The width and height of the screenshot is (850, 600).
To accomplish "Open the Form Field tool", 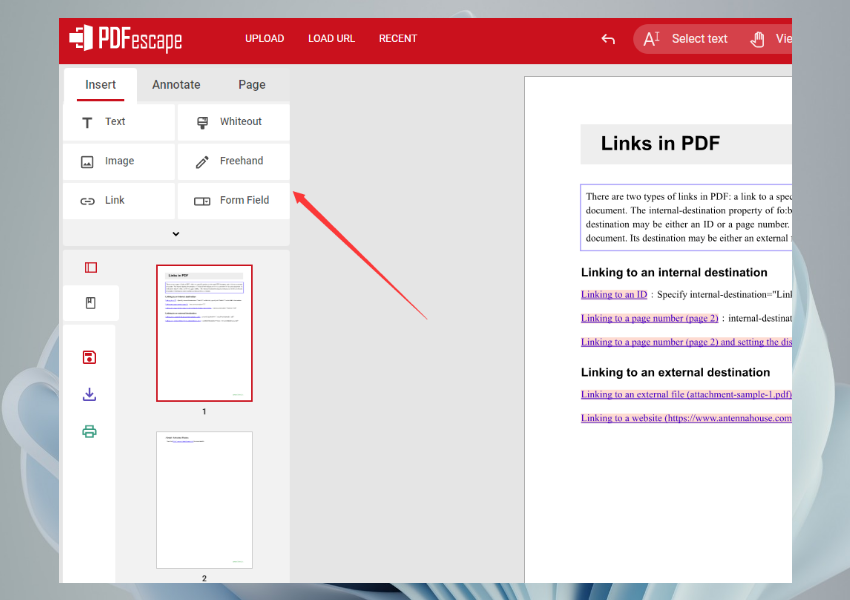I will tap(233, 200).
